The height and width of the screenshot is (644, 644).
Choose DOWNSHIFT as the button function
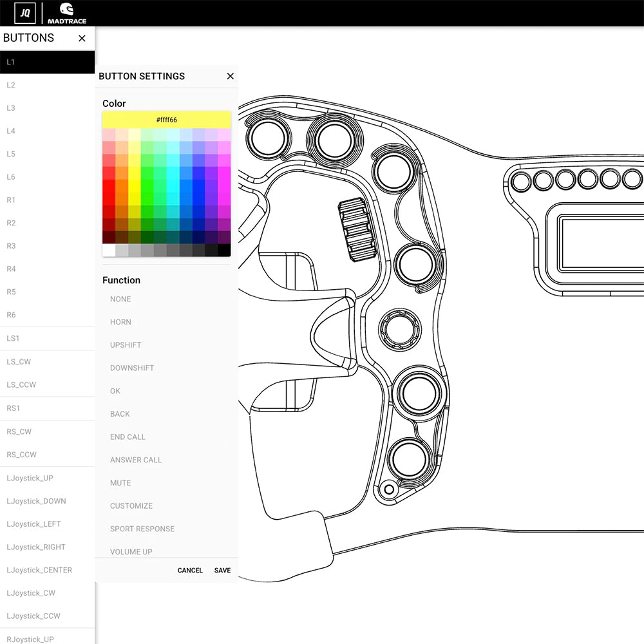coord(131,368)
